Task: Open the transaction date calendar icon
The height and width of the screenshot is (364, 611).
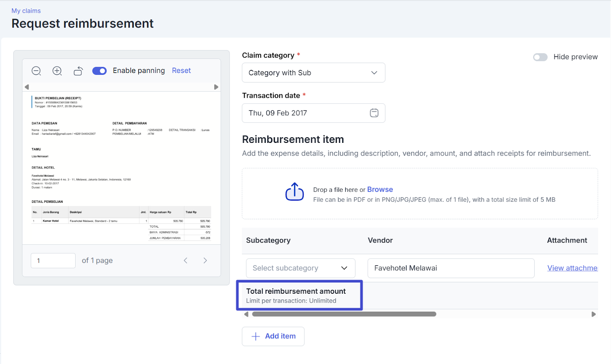Action: coord(374,113)
